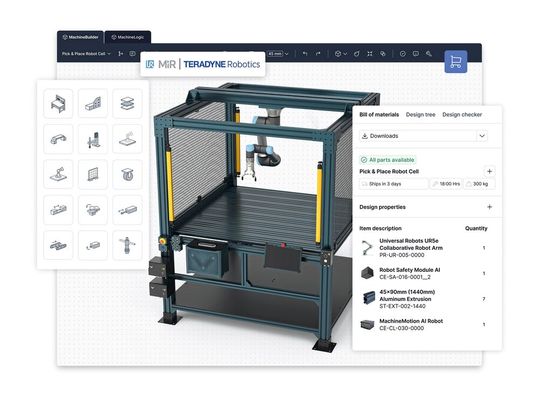Select the stacked panels part category
Screen dimensions: 539x403
pos(127,104)
